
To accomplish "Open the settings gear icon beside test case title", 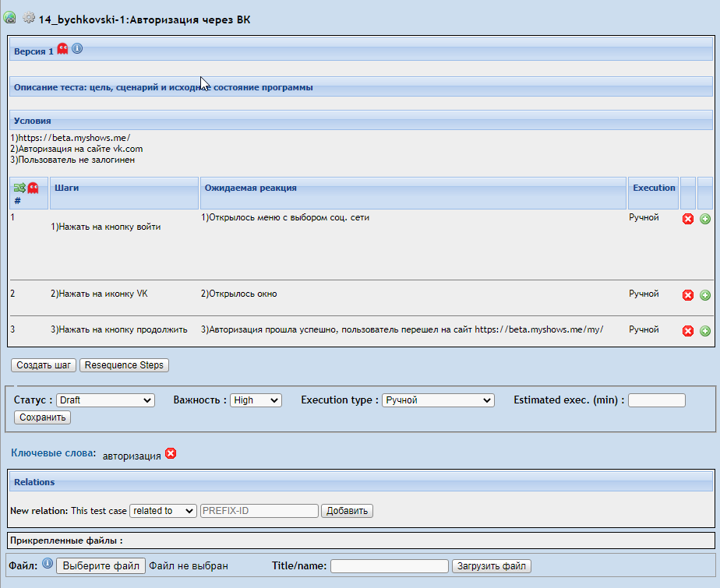I will (x=28, y=19).
